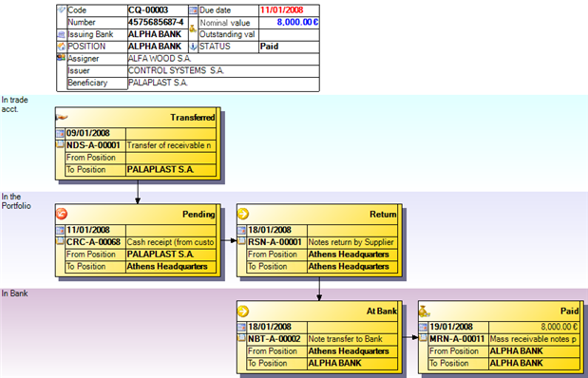Click the 'In trade acct.' lane label
This screenshot has height=378, width=588.
point(14,104)
